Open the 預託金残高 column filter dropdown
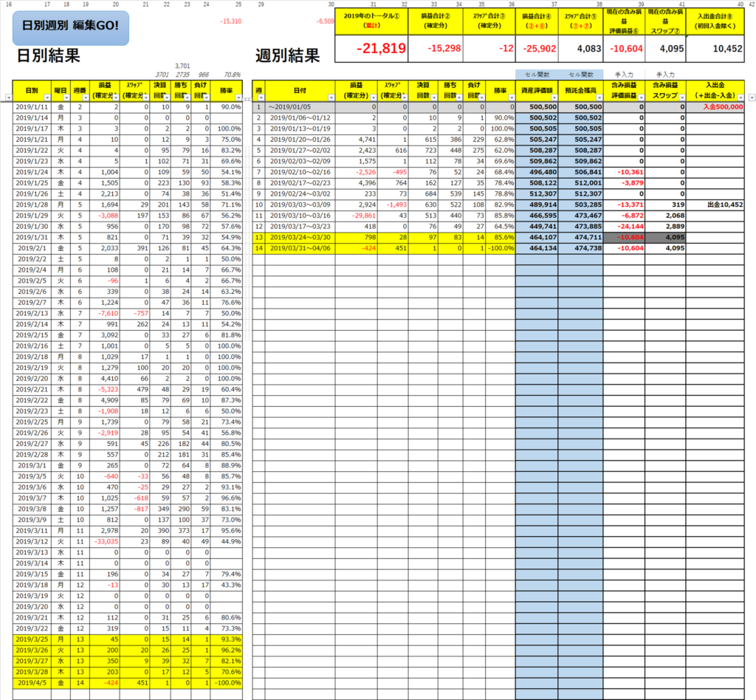Image resolution: width=756 pixels, height=700 pixels. pos(597,97)
